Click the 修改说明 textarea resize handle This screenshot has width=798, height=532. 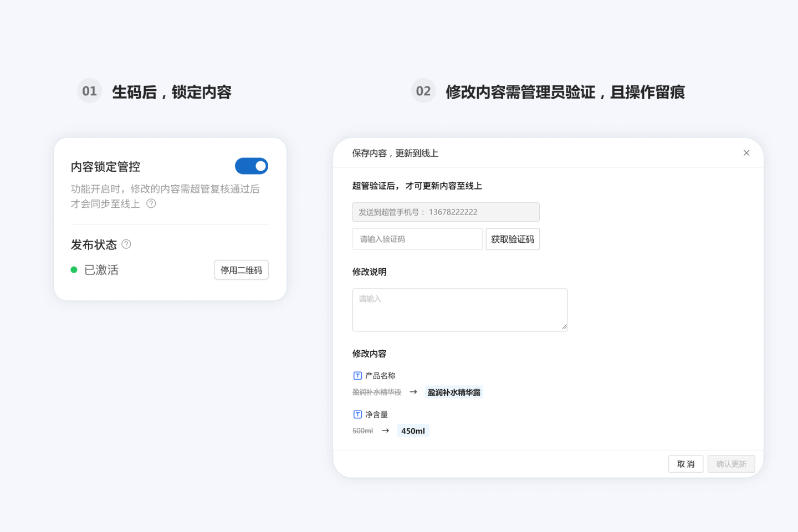tap(564, 327)
